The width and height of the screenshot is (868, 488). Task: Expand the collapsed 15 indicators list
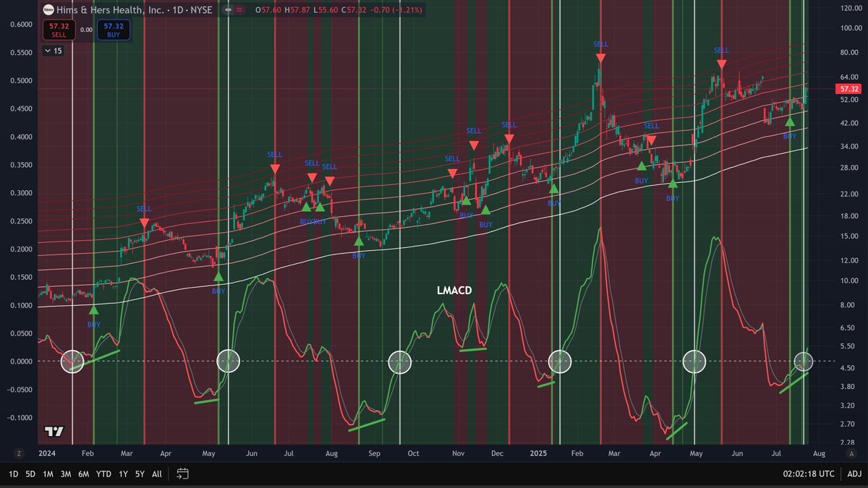coord(53,51)
